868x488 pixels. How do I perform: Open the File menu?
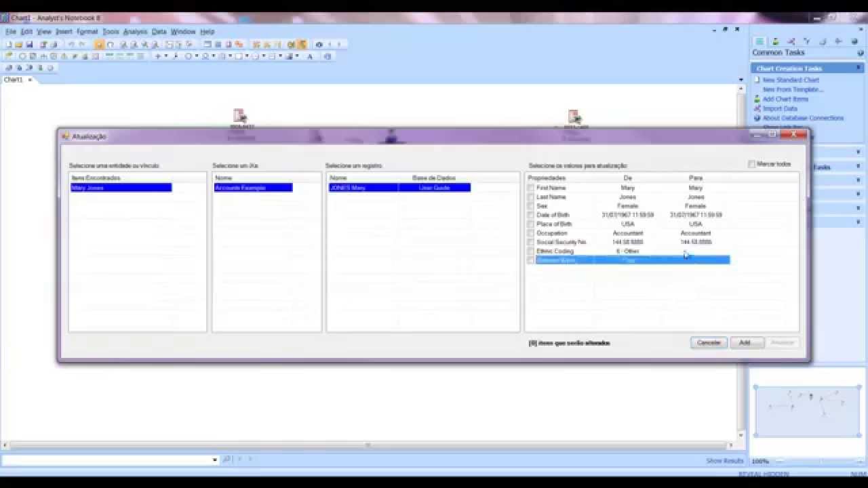pos(11,32)
